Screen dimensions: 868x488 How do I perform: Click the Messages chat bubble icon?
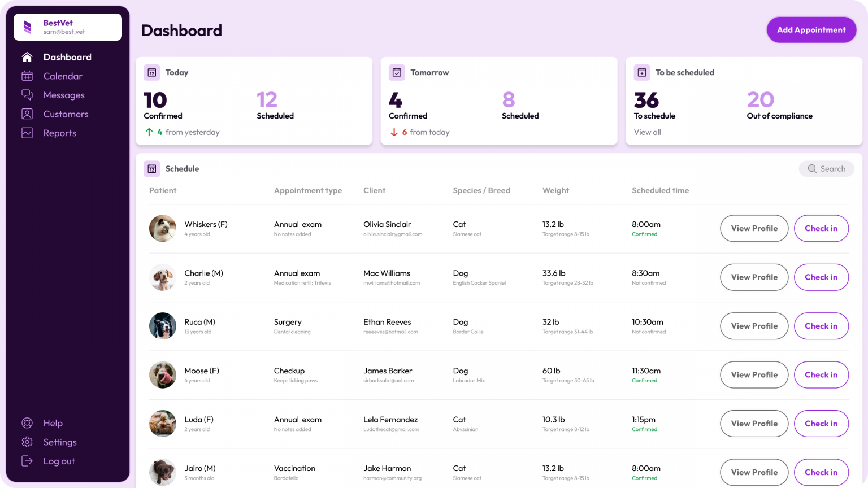(x=27, y=95)
